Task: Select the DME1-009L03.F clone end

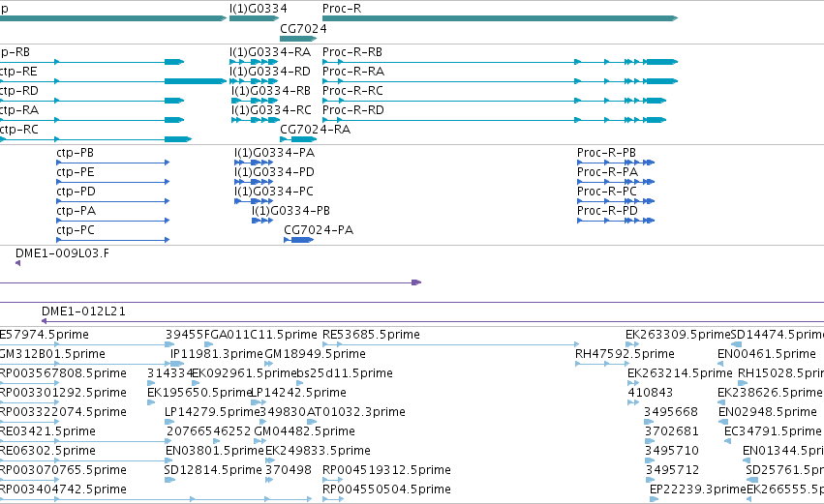Action: [x=62, y=253]
